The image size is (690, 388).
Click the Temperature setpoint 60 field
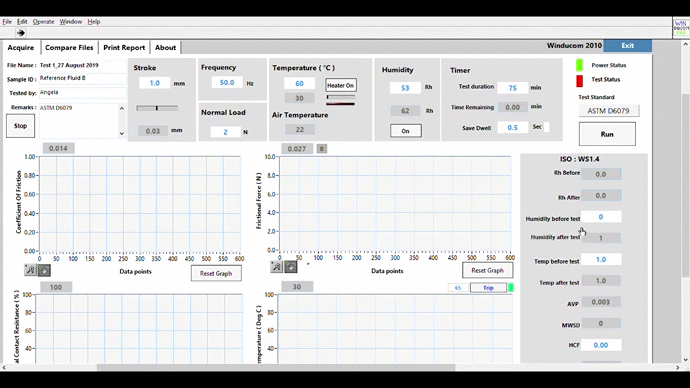pos(299,84)
